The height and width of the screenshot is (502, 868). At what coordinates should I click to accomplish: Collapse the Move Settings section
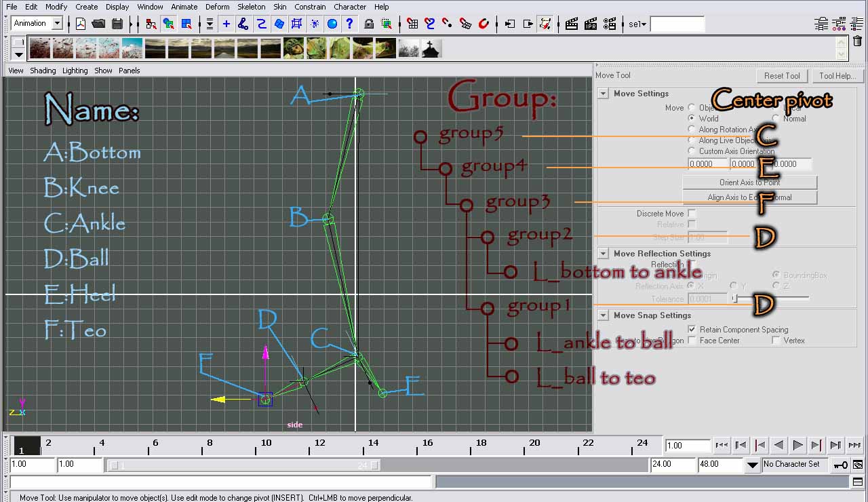click(x=603, y=94)
